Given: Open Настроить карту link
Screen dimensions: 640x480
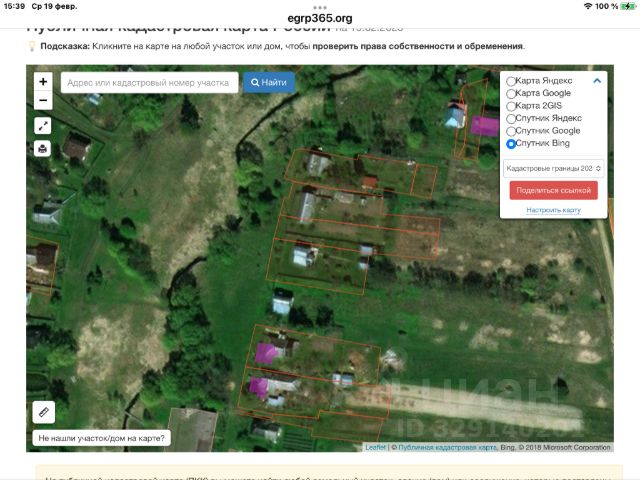Looking at the screenshot, I should pos(553,210).
